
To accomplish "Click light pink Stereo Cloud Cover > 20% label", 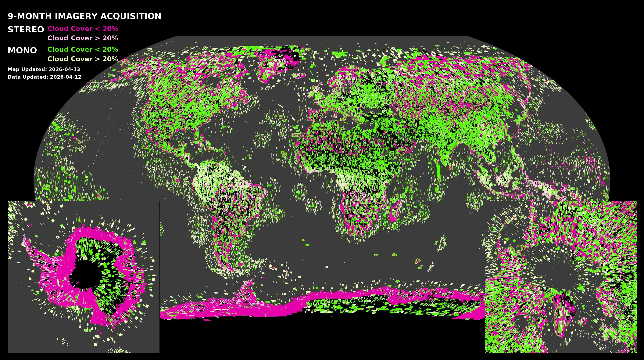I will 83,38.
